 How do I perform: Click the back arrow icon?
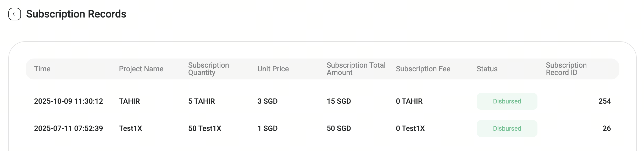coord(15,14)
